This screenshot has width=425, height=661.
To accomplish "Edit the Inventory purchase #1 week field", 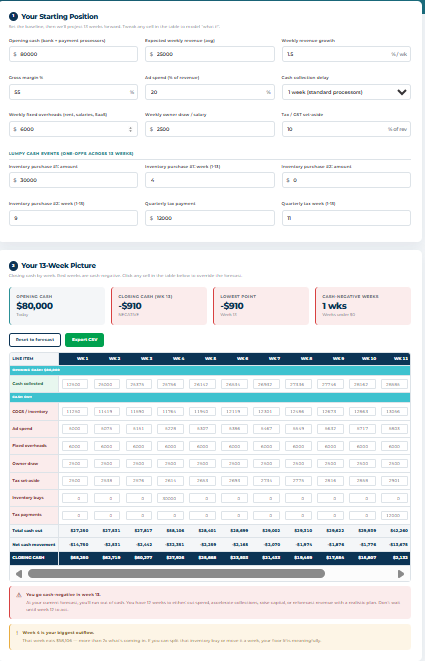I will (x=210, y=180).
